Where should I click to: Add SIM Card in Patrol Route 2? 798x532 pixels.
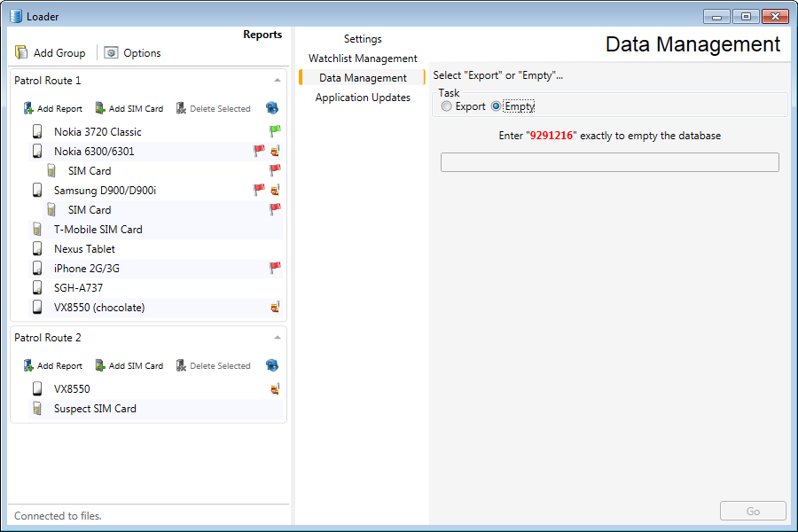129,365
